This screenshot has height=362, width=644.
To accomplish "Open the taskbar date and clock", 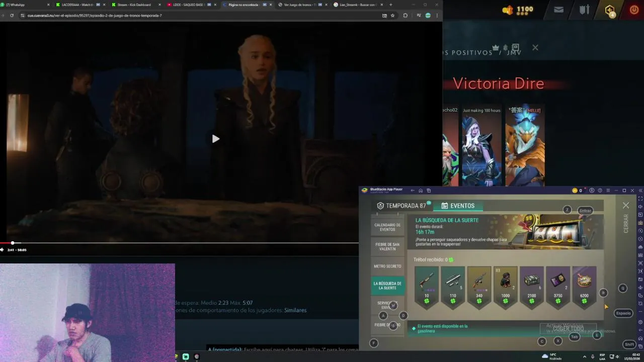I will 632,356.
